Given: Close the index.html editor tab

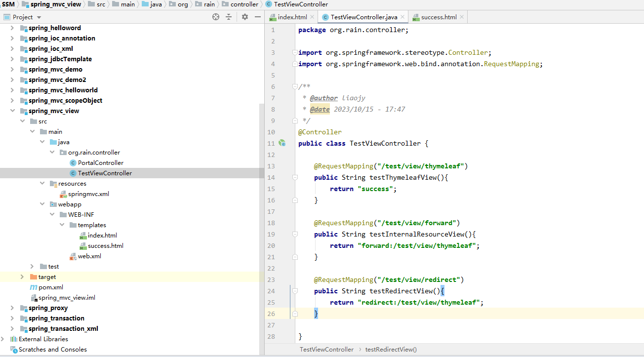Looking at the screenshot, I should click(312, 17).
